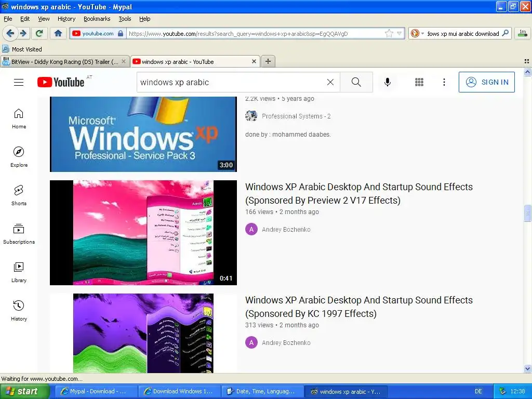Submit search with the YouTube magnifier button

pos(356,82)
